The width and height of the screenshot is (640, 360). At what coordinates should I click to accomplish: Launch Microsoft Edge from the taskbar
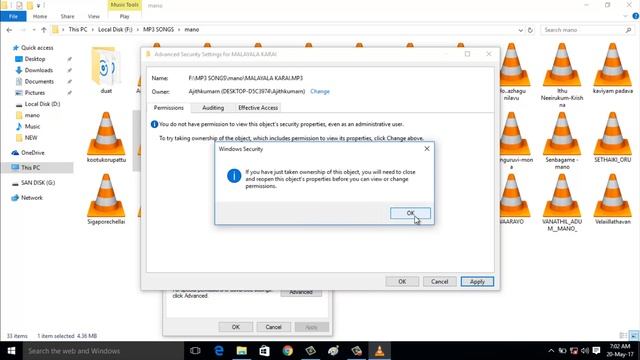coord(219,351)
